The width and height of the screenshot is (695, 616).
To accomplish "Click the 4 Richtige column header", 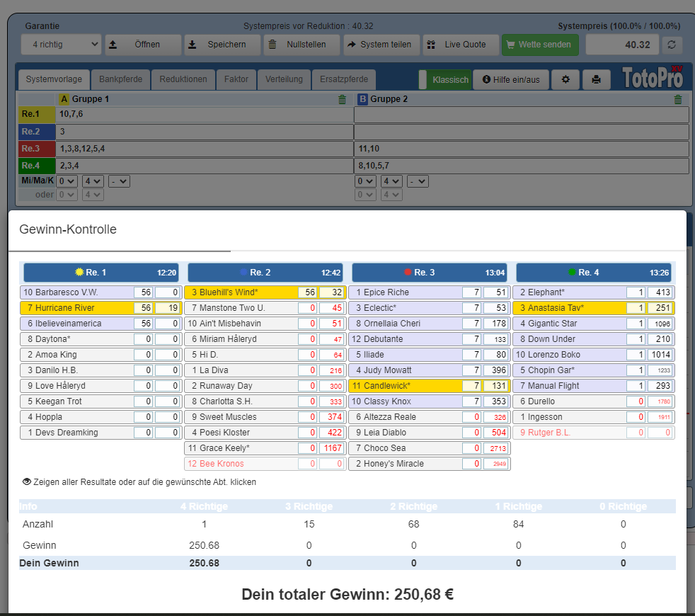I will tap(204, 506).
